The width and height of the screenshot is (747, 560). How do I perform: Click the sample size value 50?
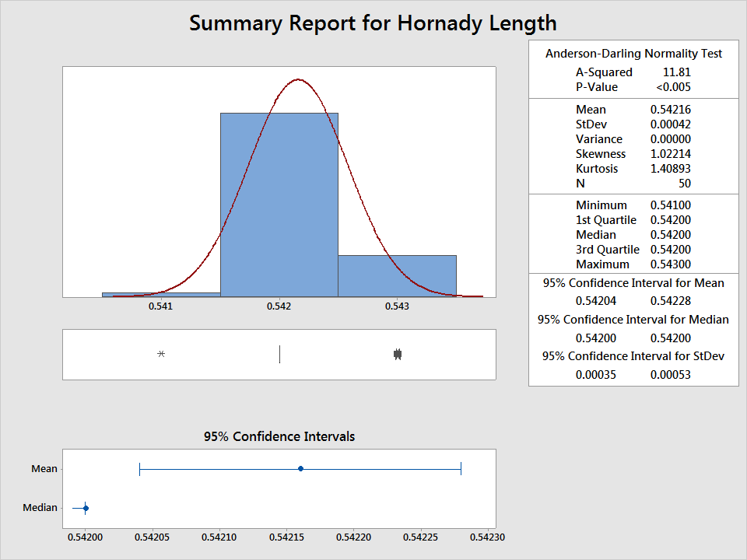(685, 184)
